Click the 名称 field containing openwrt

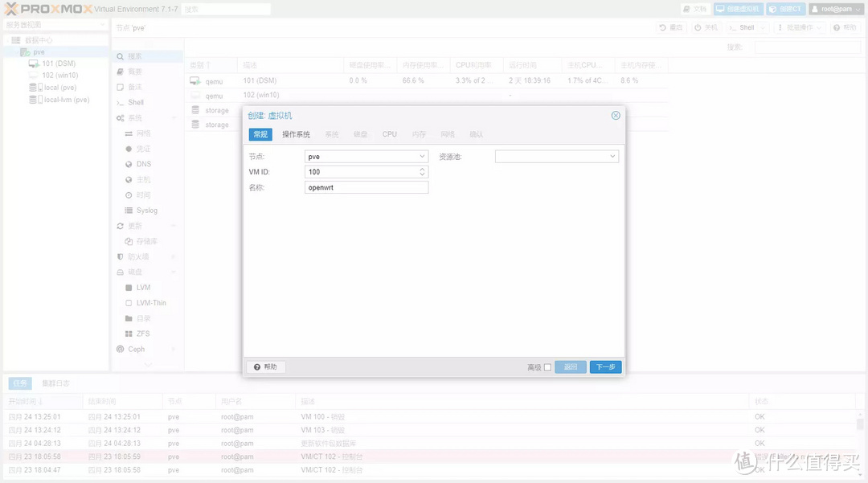tap(366, 187)
